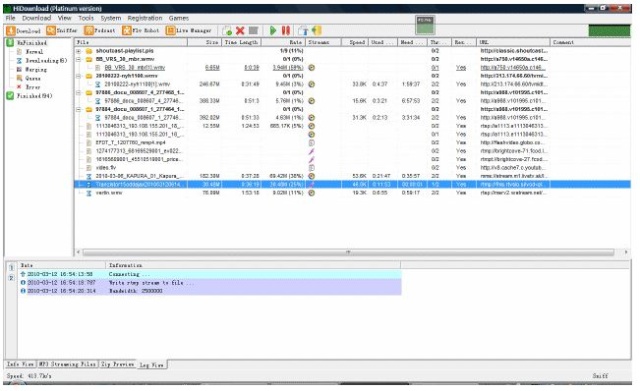
Task: Switch to the Log View tab
Action: (x=152, y=364)
